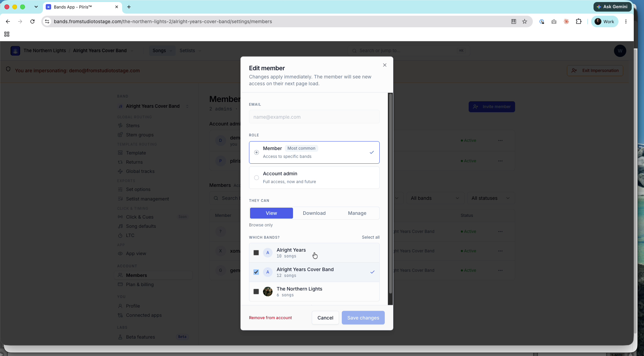Image resolution: width=644 pixels, height=356 pixels.
Task: Click Invite member button
Action: 492,107
